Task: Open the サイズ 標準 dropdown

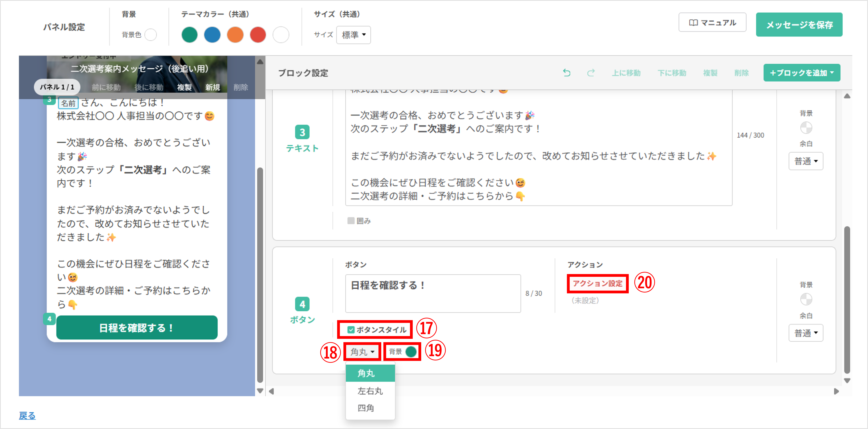Action: [353, 35]
